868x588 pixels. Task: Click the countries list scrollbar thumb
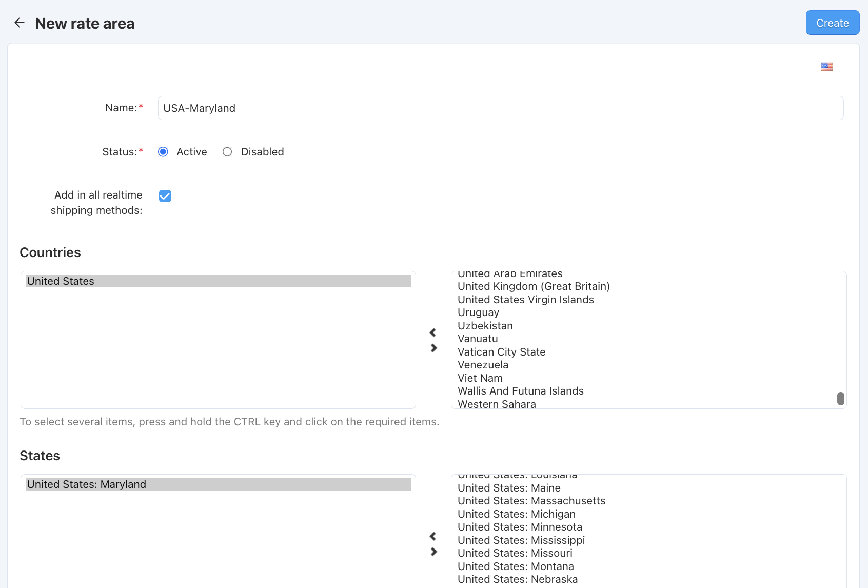pos(840,399)
